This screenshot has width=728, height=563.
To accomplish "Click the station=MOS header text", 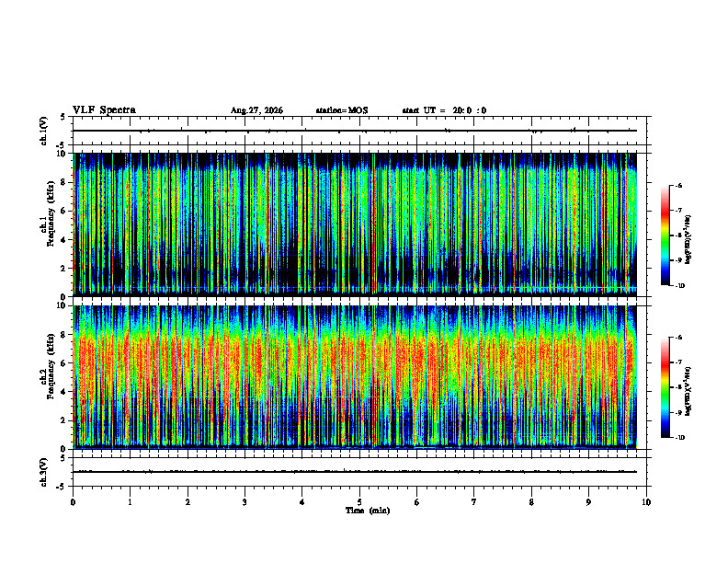I will coord(342,110).
